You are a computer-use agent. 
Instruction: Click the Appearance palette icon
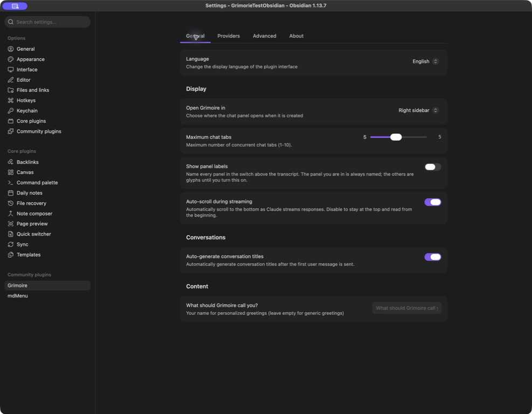pos(11,59)
